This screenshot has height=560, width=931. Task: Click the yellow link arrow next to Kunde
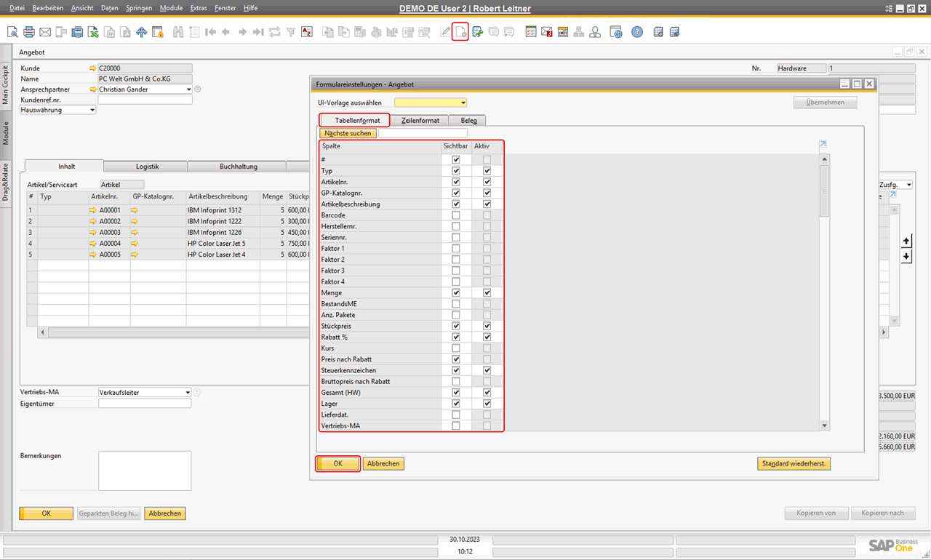point(92,68)
